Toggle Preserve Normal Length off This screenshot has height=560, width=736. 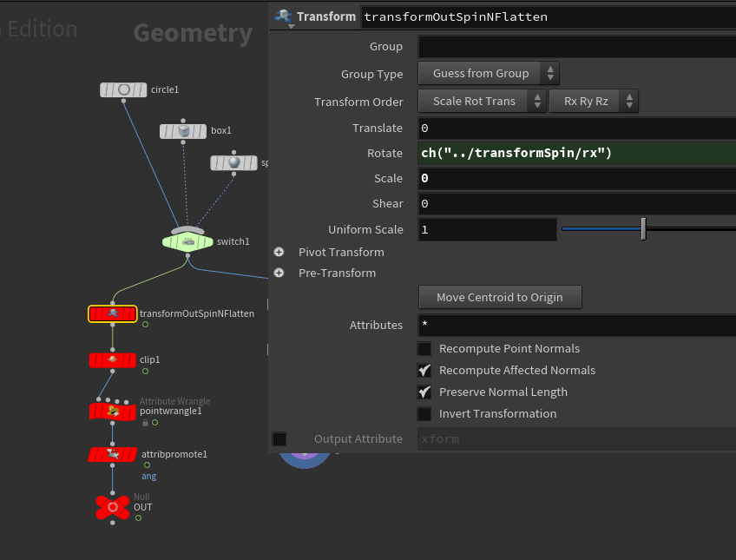[424, 392]
